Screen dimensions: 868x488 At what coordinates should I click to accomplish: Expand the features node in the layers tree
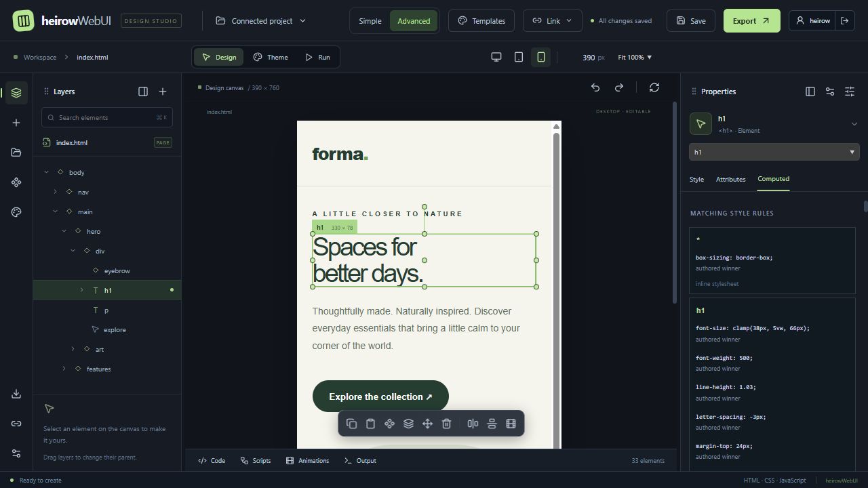point(64,369)
